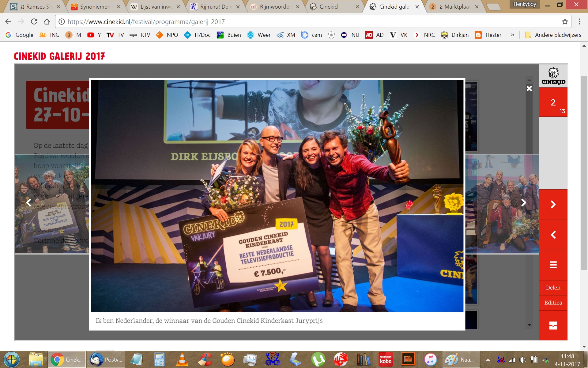Close the photo lightbox with the X
The width and height of the screenshot is (588, 368).
pyautogui.click(x=529, y=89)
